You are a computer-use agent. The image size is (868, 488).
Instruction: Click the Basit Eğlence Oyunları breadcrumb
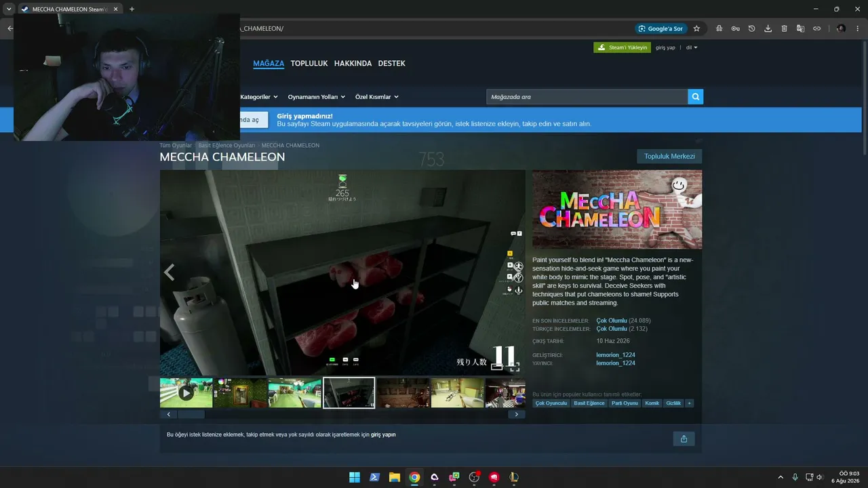coord(226,146)
